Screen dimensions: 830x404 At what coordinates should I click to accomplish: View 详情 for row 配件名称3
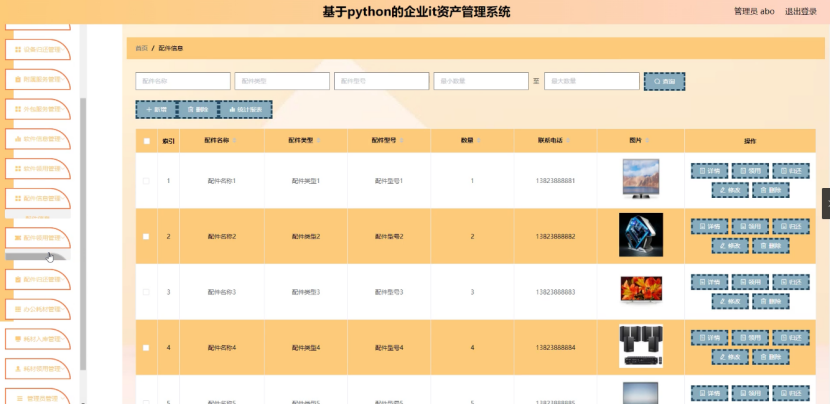click(x=709, y=282)
